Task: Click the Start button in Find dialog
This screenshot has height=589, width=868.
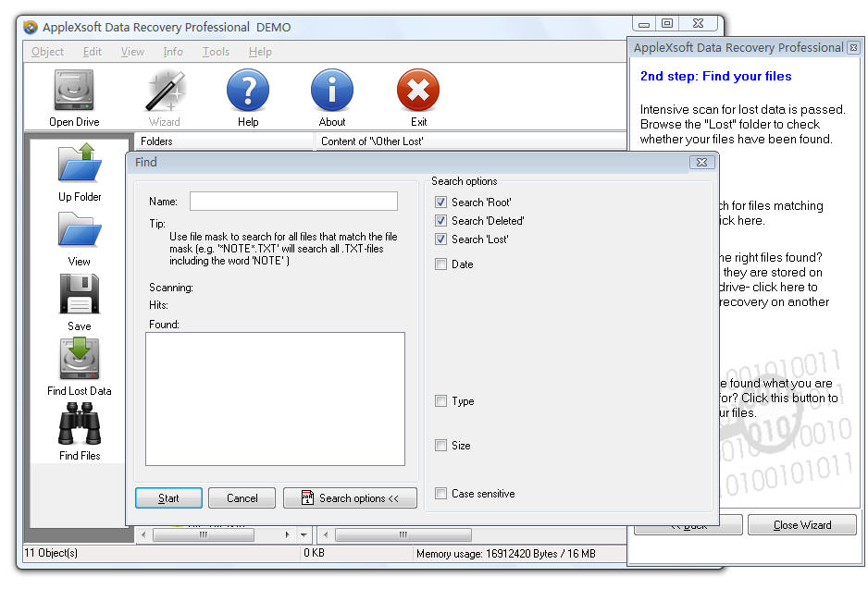Action: pos(168,497)
